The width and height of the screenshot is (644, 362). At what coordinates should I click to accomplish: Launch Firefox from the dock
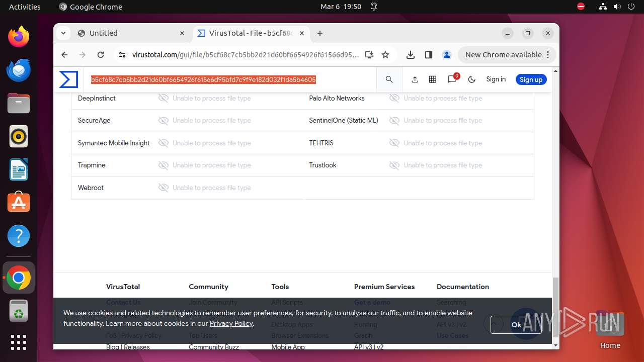(x=19, y=37)
